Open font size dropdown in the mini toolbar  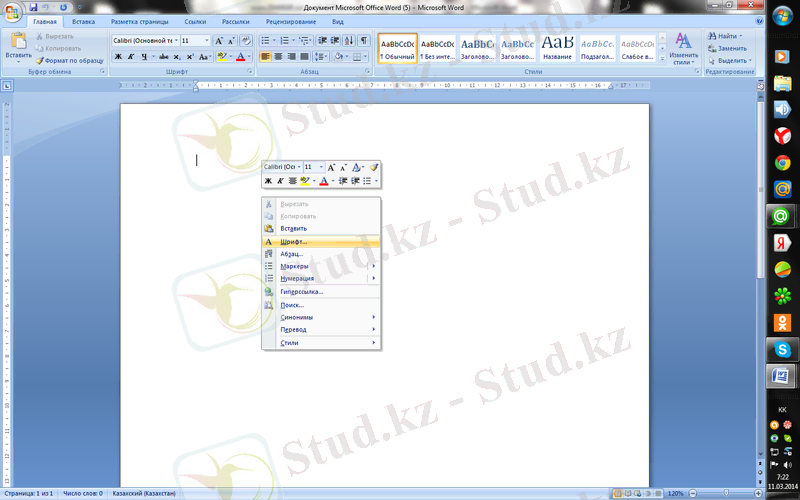coord(320,167)
